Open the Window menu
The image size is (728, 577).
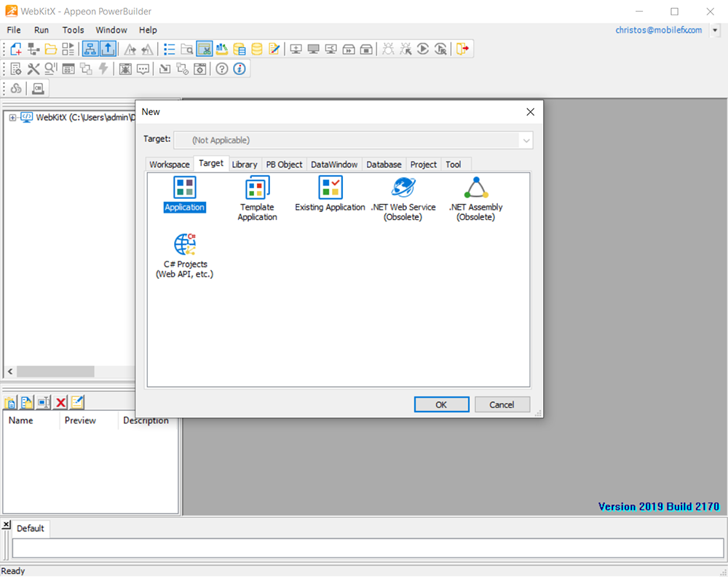click(x=111, y=30)
